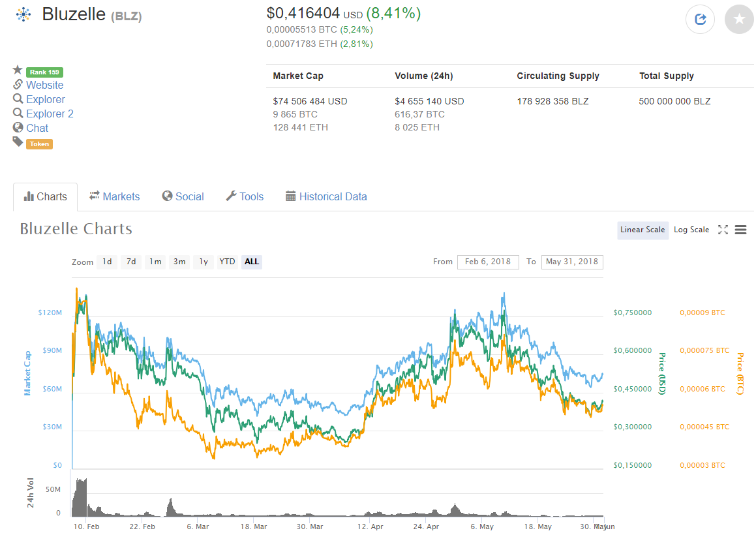Viewport: 756px width, 535px height.
Task: Click the Bluzelle logo icon
Action: coord(23,14)
